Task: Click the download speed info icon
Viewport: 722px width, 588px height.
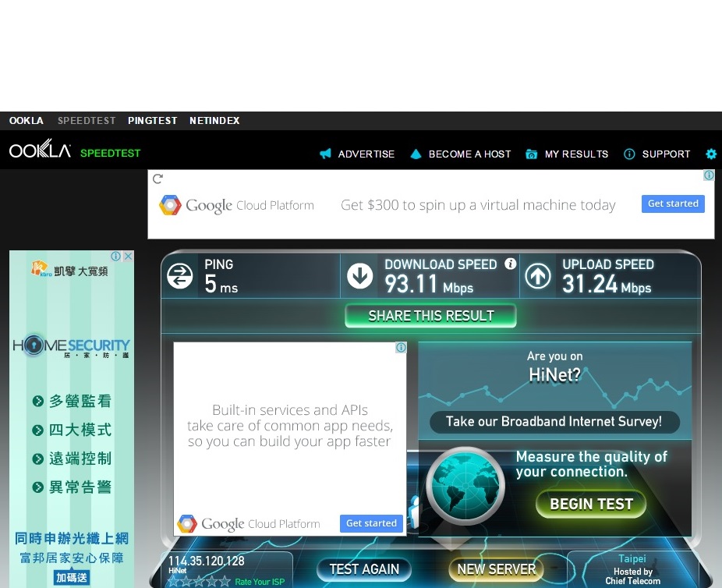Action: pos(510,264)
